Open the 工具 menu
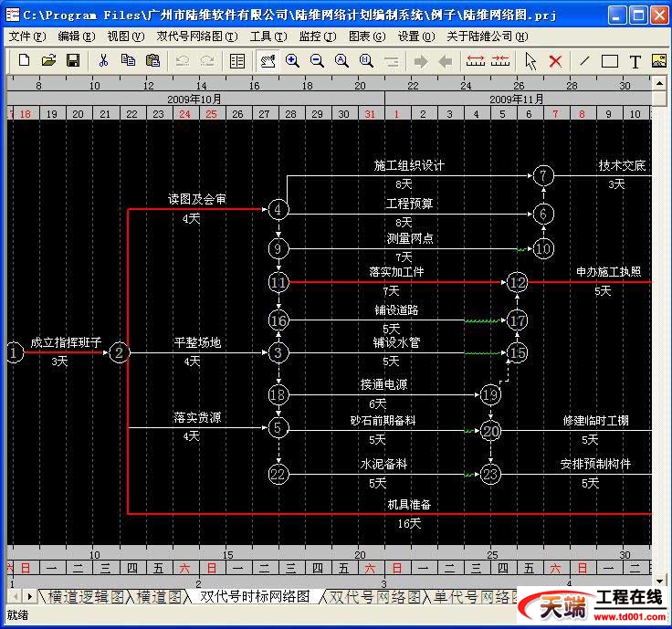The image size is (672, 629). click(x=265, y=37)
